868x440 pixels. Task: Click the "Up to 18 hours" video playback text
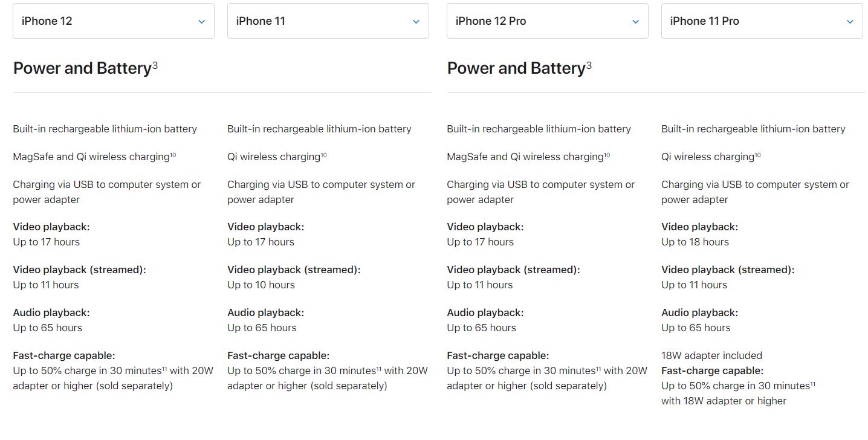click(695, 242)
